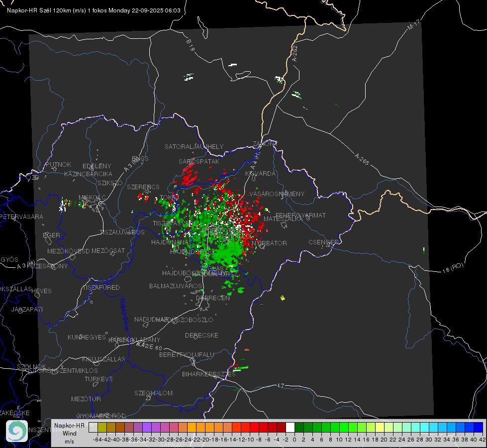Click the olive -64 to -42 legend swatch
This screenshot has width=487, height=448.
pyautogui.click(x=102, y=427)
